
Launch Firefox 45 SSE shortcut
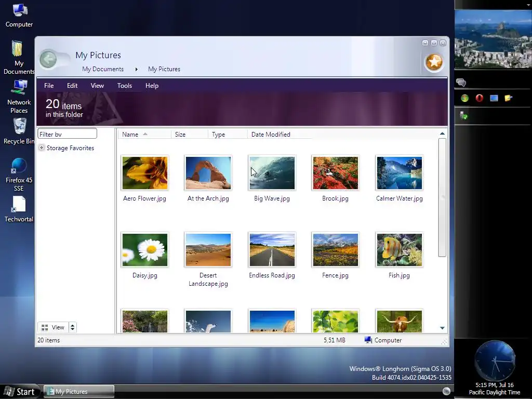click(19, 175)
